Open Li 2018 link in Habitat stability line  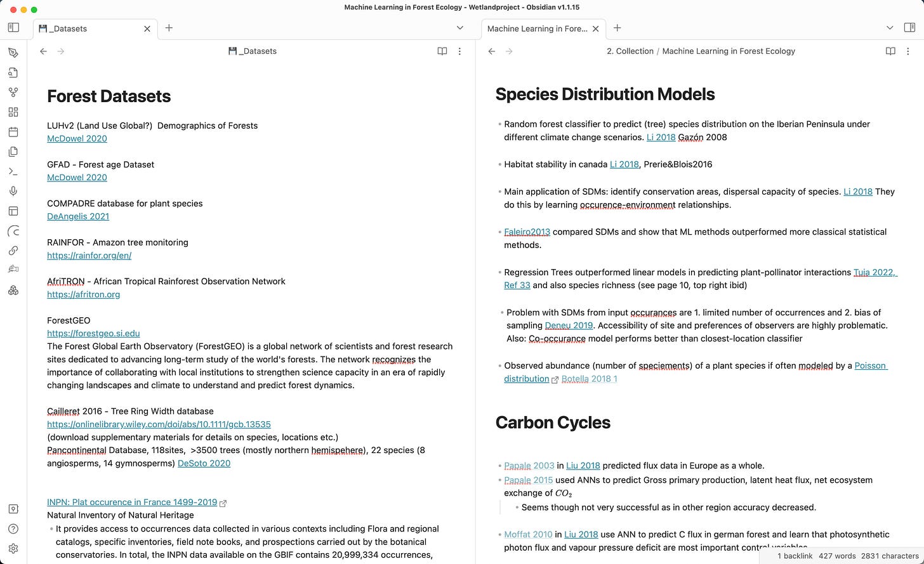click(624, 164)
